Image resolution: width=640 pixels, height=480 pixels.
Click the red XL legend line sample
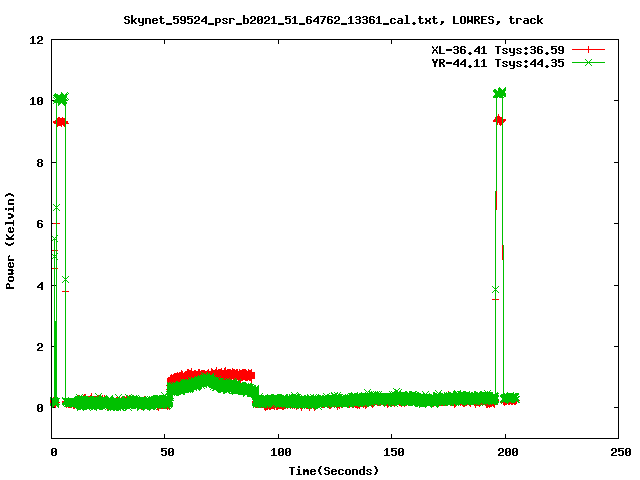(x=588, y=50)
